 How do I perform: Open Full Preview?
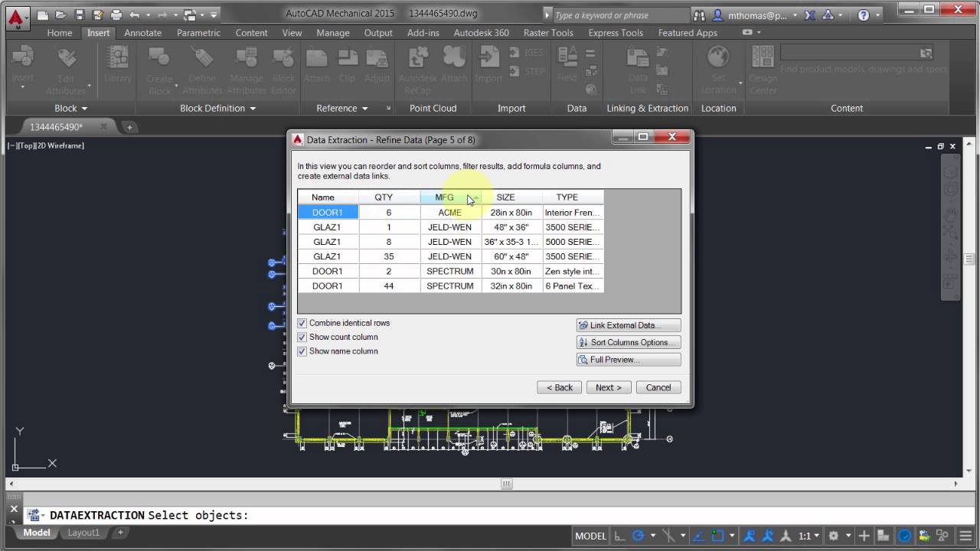629,360
